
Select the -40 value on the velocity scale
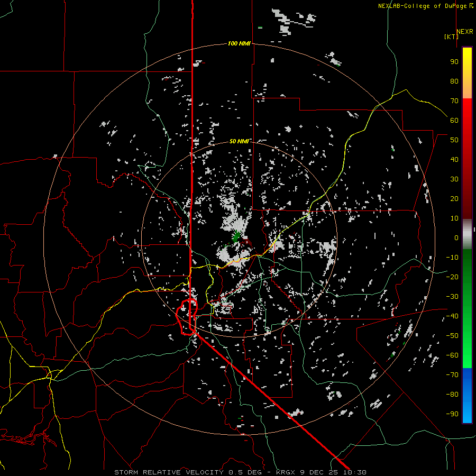click(x=452, y=316)
